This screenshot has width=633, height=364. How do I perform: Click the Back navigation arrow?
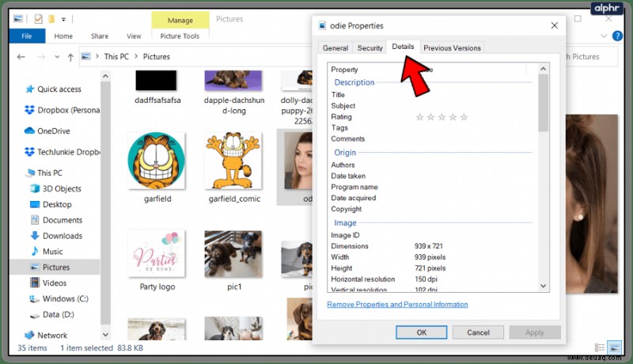[21, 57]
